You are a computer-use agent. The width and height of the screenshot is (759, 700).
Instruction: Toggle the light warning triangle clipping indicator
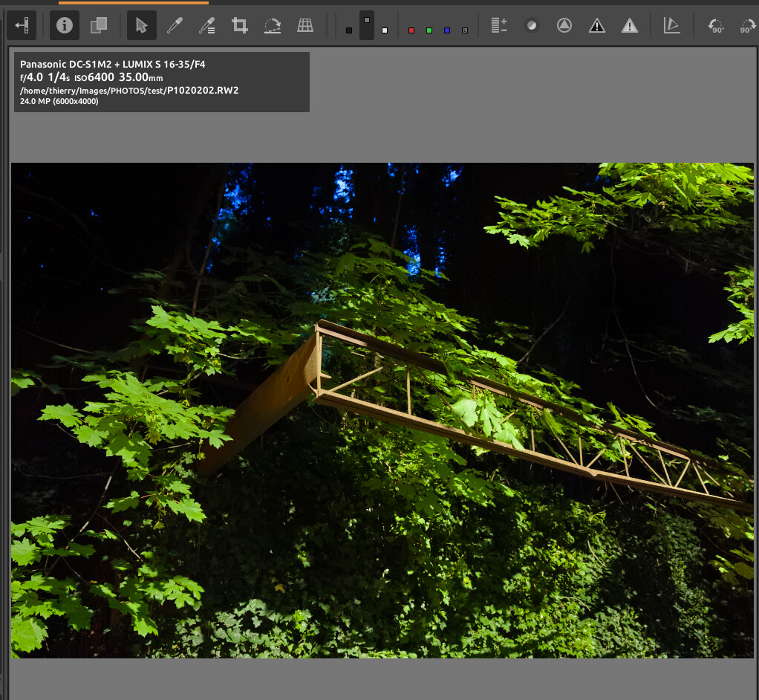tap(630, 26)
